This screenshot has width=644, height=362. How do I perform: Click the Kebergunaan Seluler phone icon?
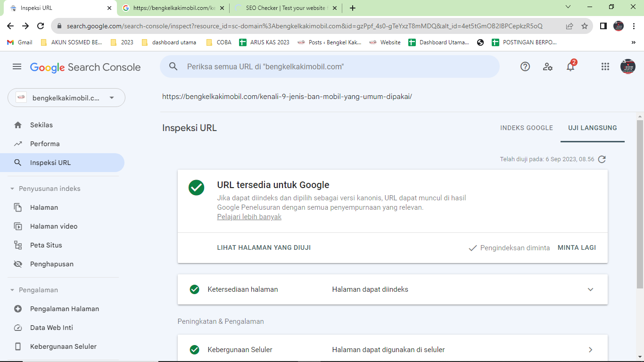click(18, 346)
